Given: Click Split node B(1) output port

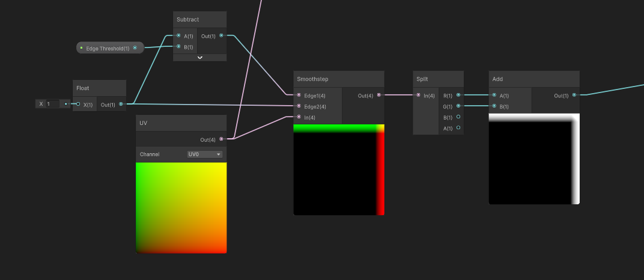Looking at the screenshot, I should 458,117.
